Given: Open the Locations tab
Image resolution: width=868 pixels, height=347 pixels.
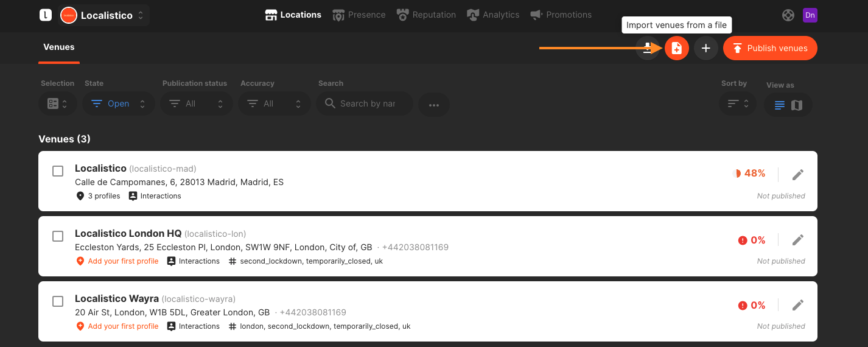Looking at the screenshot, I should pos(293,15).
